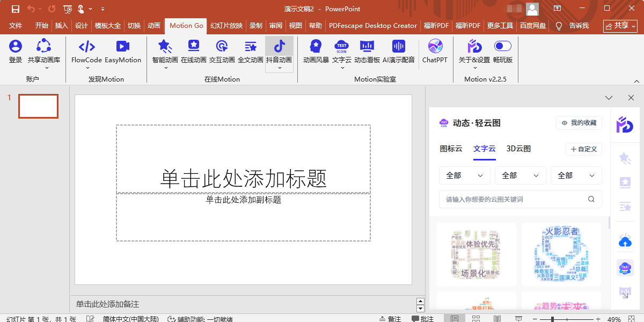Click the 自定义 customize button
This screenshot has width=644, height=322.
click(584, 149)
